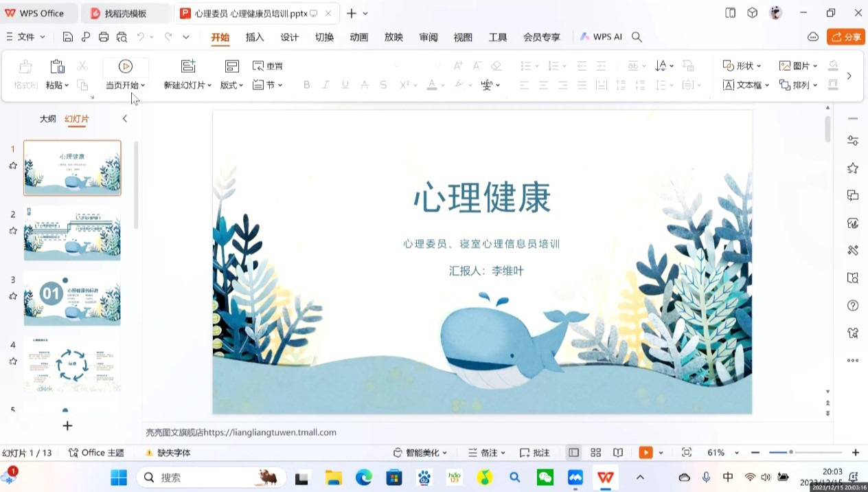Click the orange slideshow play button in status bar

click(x=646, y=453)
